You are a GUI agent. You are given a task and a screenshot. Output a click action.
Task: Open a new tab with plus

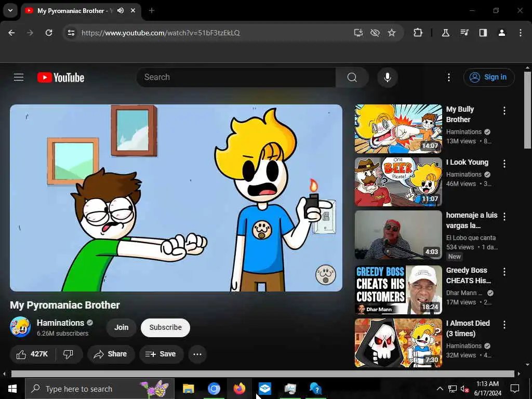152,10
